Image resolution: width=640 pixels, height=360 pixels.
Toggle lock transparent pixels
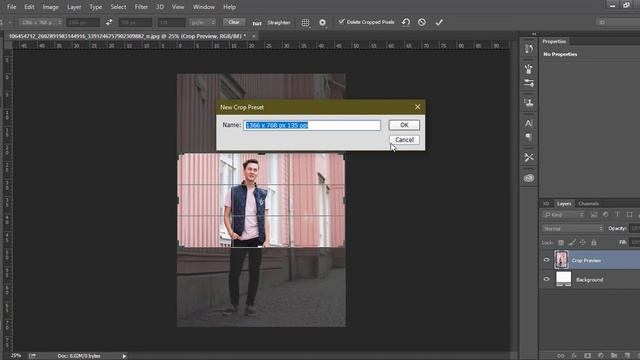tap(561, 242)
